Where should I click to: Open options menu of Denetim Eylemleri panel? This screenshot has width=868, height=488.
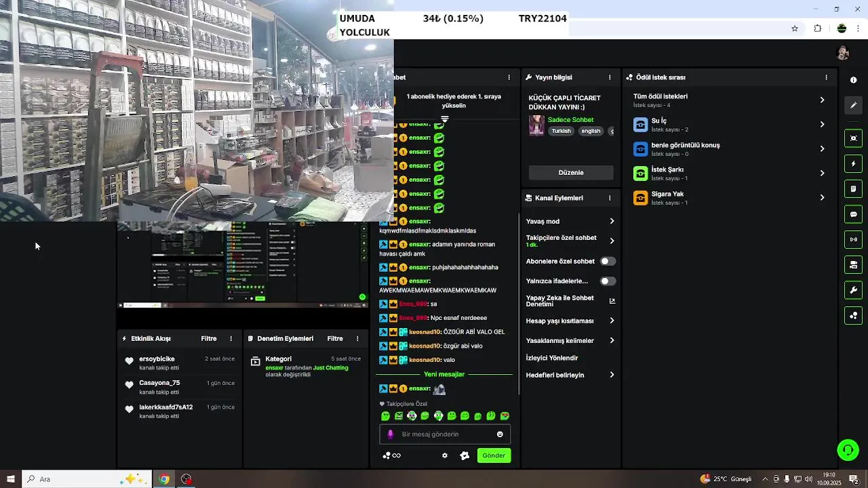point(357,338)
